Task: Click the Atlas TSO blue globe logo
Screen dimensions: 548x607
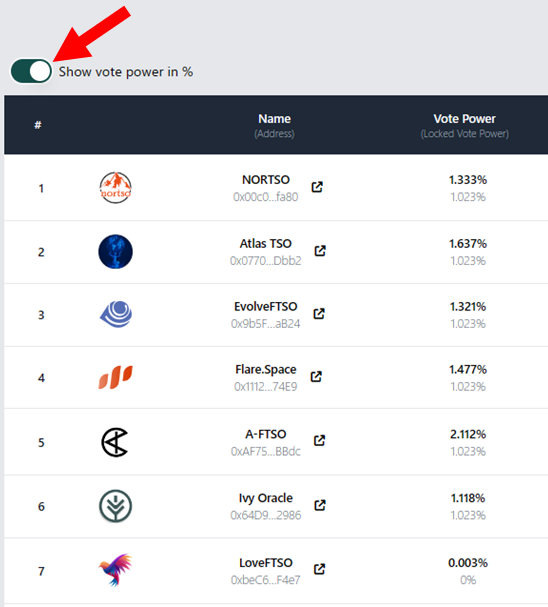Action: (x=115, y=252)
